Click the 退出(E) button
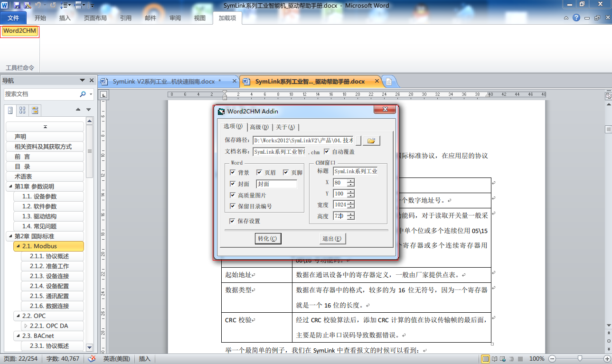This screenshot has width=612, height=364. click(x=332, y=239)
